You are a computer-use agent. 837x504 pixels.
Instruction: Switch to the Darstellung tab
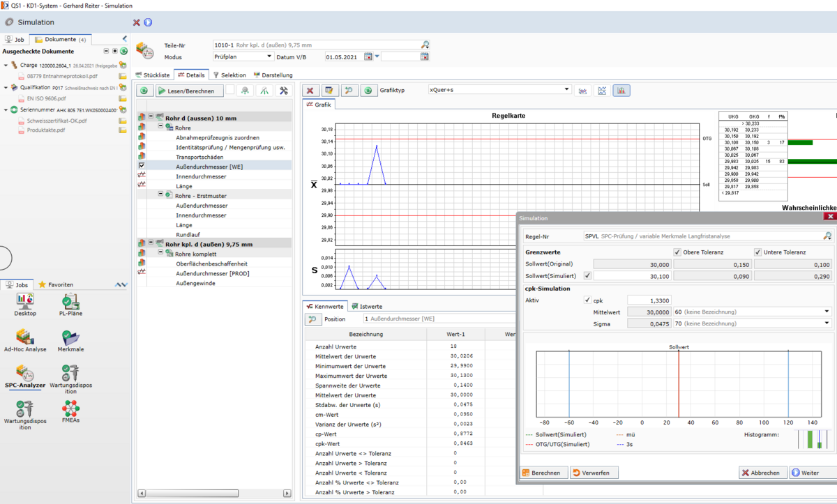pos(273,75)
